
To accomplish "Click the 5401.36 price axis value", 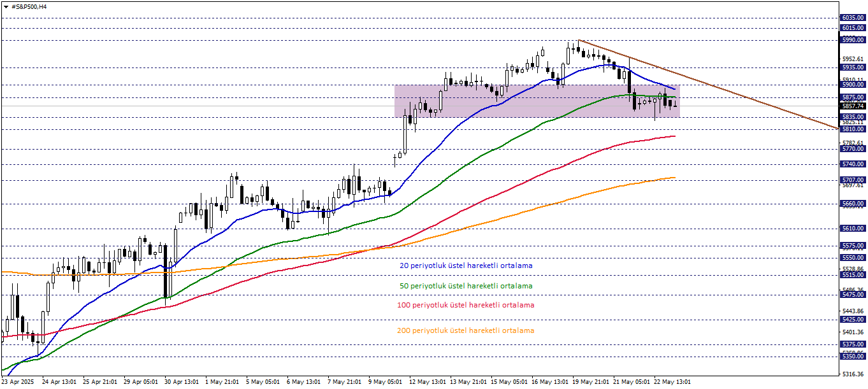I will [853, 332].
